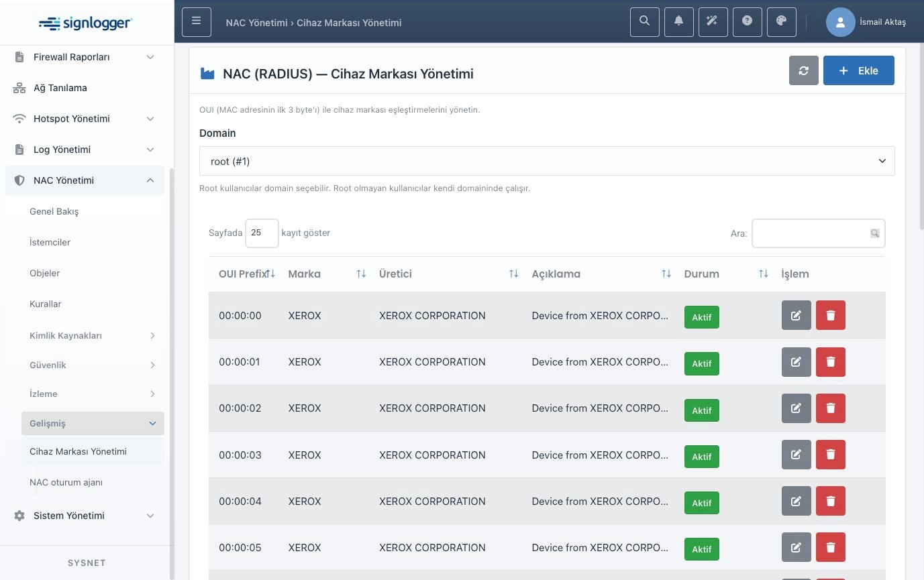Open İstemciler menu item
924x580 pixels.
tap(93, 242)
